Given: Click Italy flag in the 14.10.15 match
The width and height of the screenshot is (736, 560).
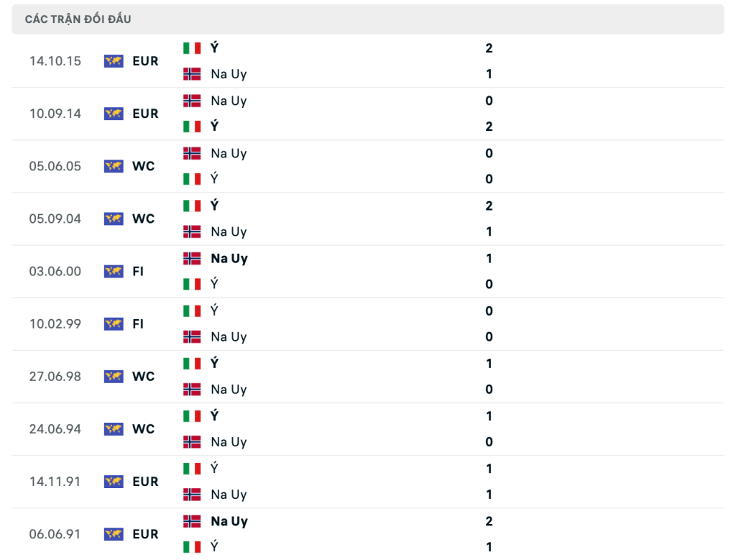Looking at the screenshot, I should tap(192, 48).
